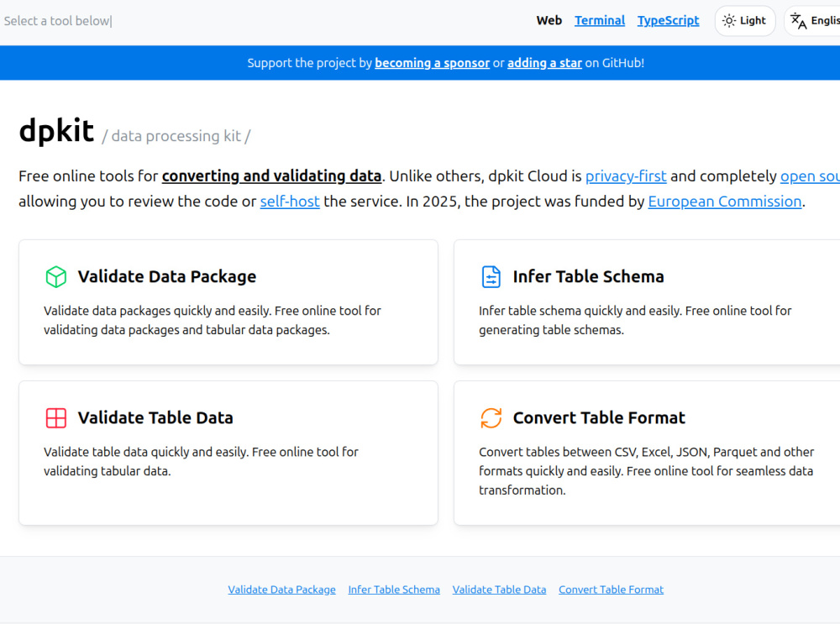The image size is (840, 629).
Task: Open the Validate Table Data card title
Action: 155,418
